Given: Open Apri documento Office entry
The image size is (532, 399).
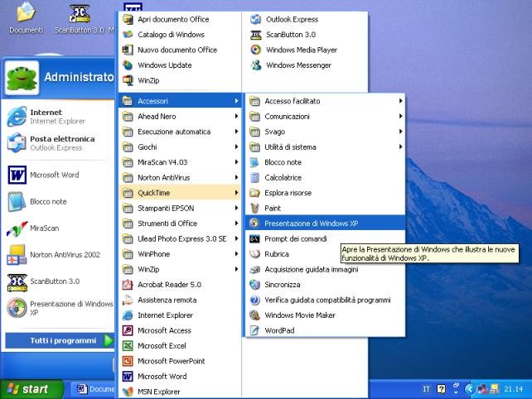Looking at the screenshot, I should (x=180, y=19).
